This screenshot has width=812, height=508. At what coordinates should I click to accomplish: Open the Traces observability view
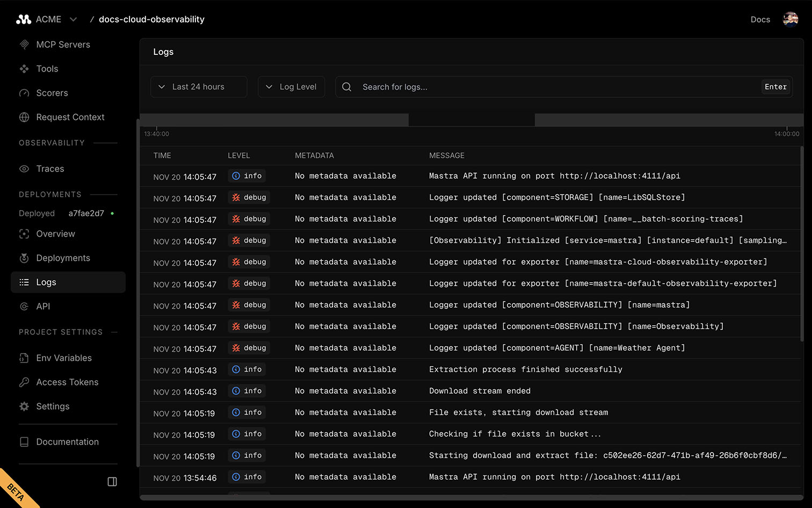[50, 168]
